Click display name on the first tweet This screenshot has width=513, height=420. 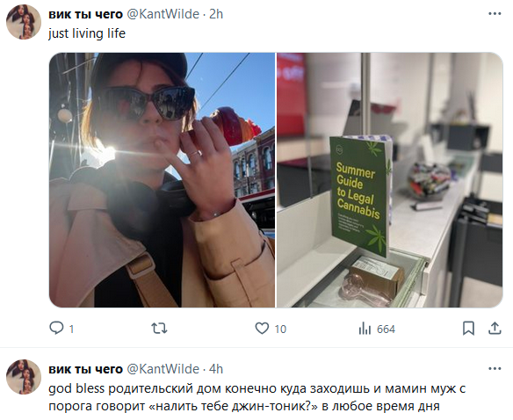tap(85, 14)
